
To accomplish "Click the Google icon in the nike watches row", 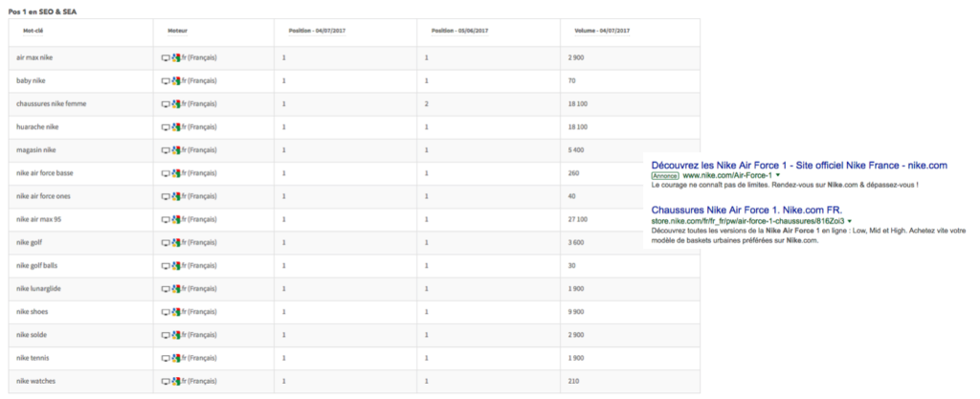I will (176, 381).
